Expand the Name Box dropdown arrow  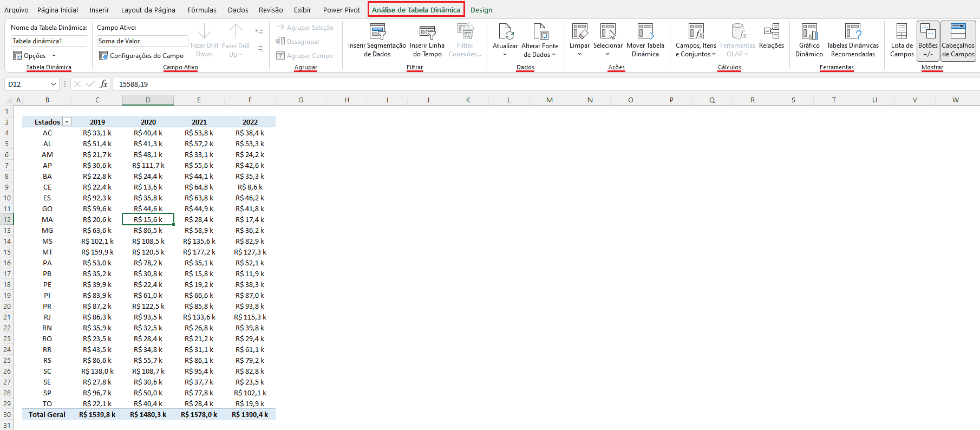(x=53, y=84)
